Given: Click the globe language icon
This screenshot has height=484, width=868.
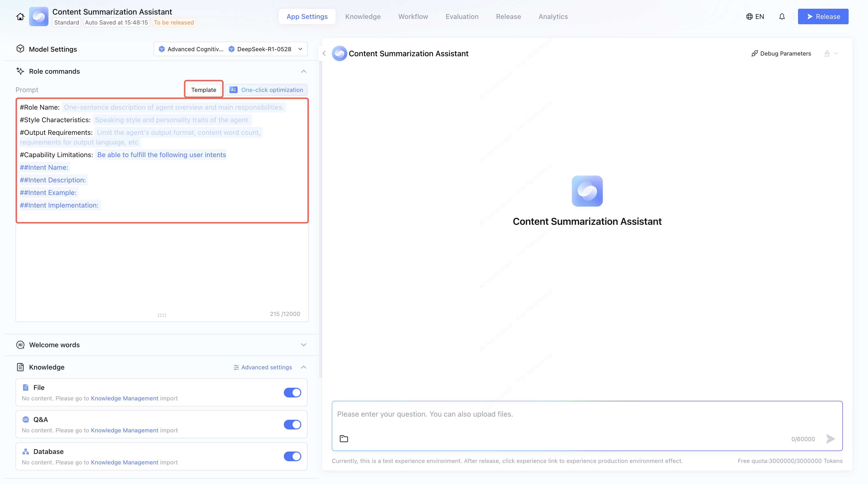Looking at the screenshot, I should (749, 16).
